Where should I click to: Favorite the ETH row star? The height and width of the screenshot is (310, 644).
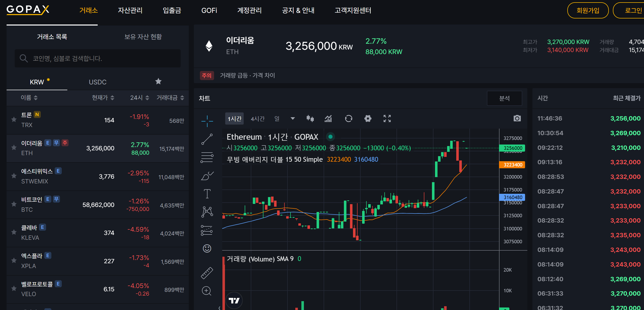(x=14, y=148)
